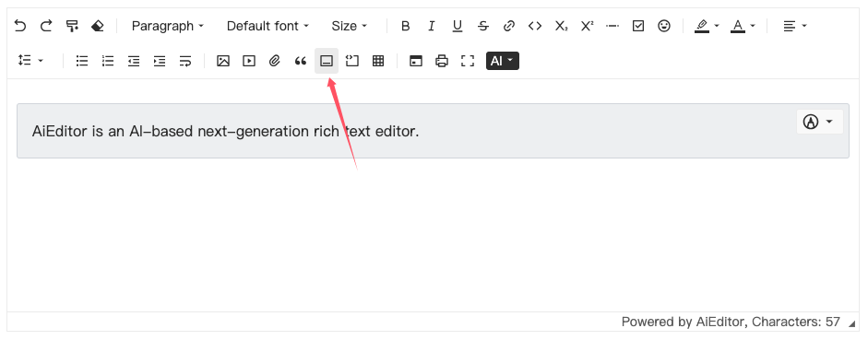868x340 pixels.
Task: Undo the last action
Action: [x=20, y=26]
